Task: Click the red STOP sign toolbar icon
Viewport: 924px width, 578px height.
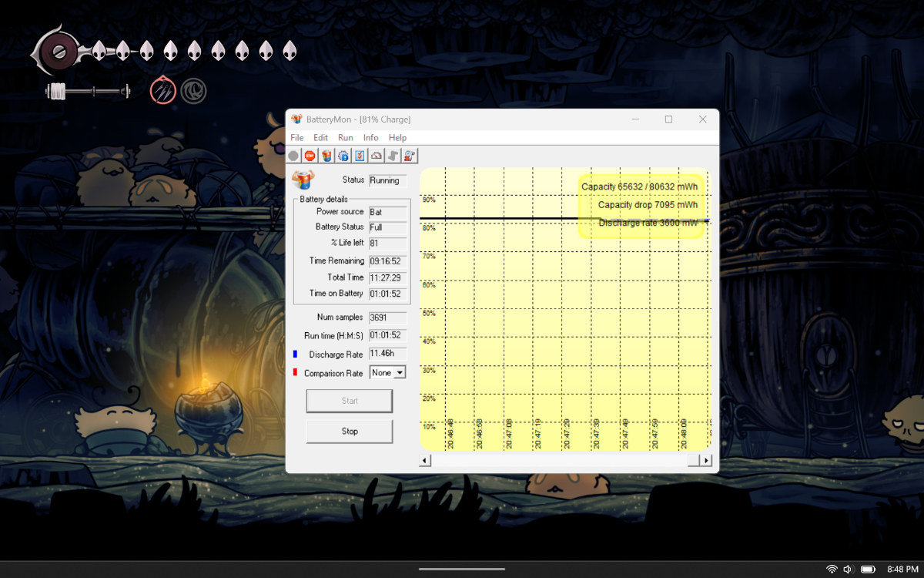Action: [310, 156]
